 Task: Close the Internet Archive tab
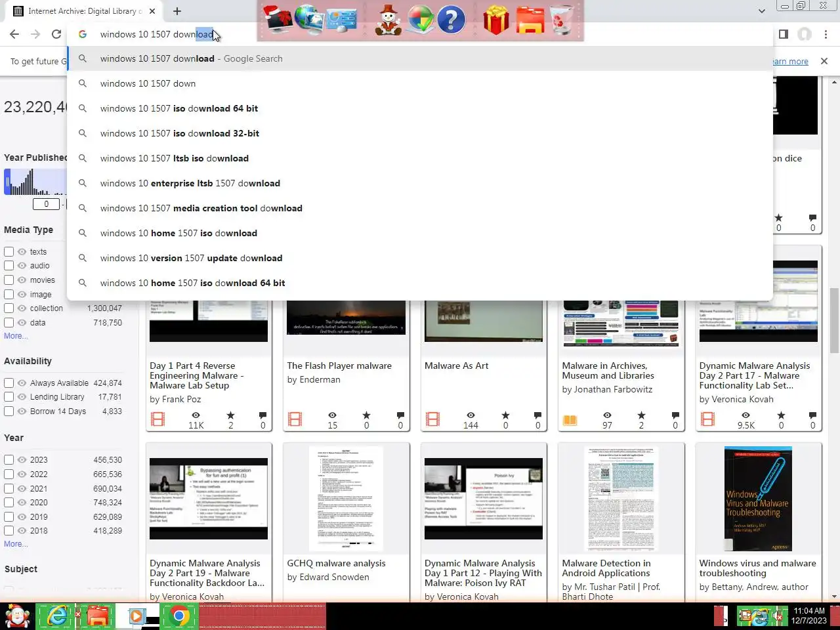coord(152,11)
